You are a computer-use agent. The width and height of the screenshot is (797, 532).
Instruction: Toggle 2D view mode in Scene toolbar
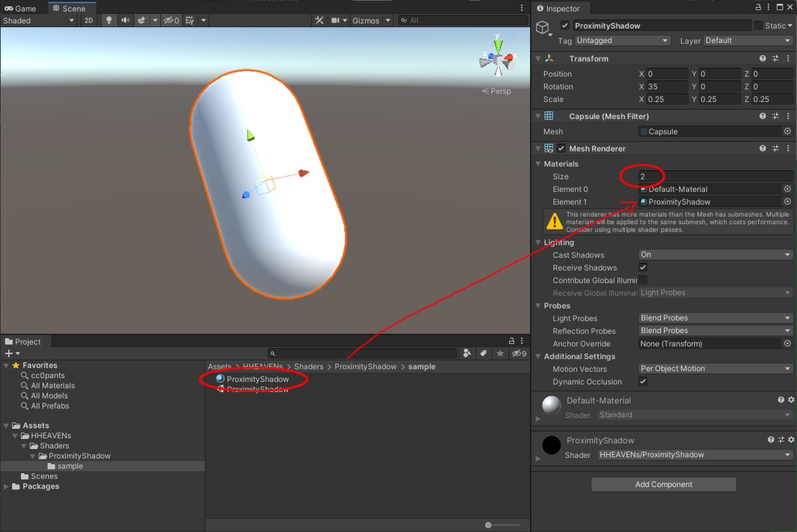coord(88,20)
